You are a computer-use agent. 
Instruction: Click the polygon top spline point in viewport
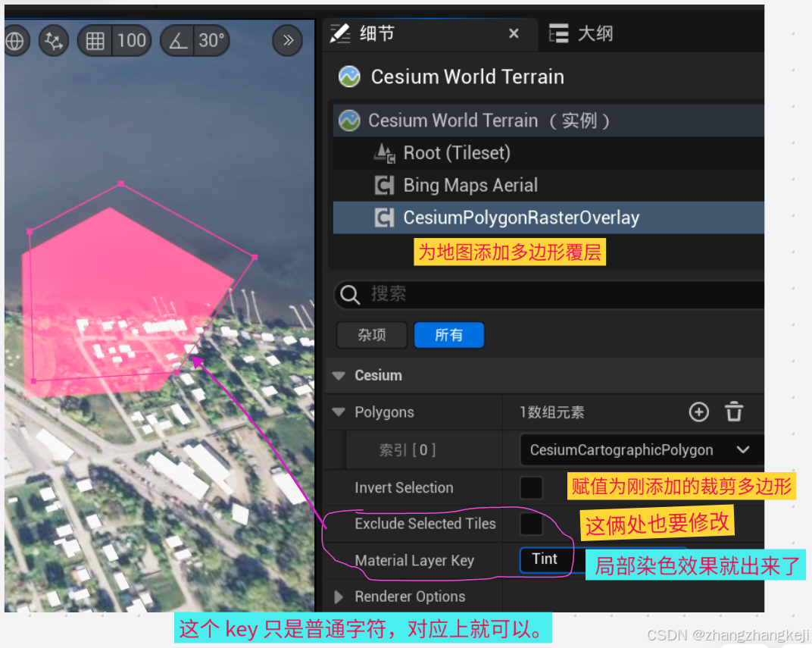(121, 183)
